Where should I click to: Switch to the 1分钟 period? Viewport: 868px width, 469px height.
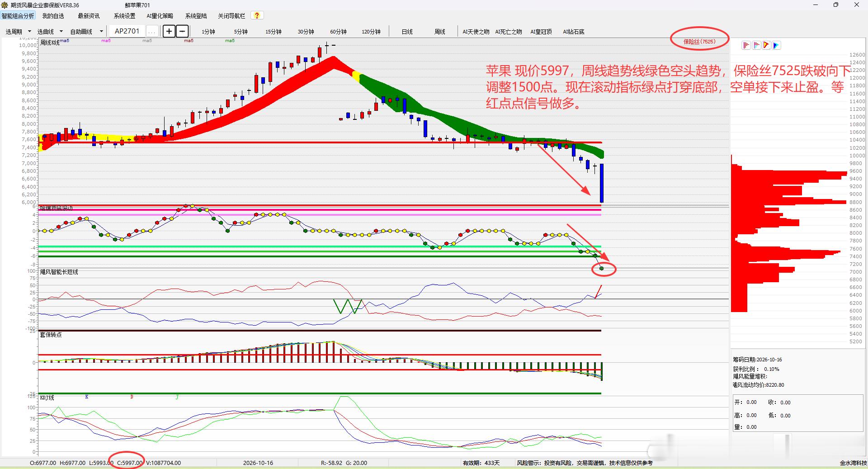pos(208,32)
